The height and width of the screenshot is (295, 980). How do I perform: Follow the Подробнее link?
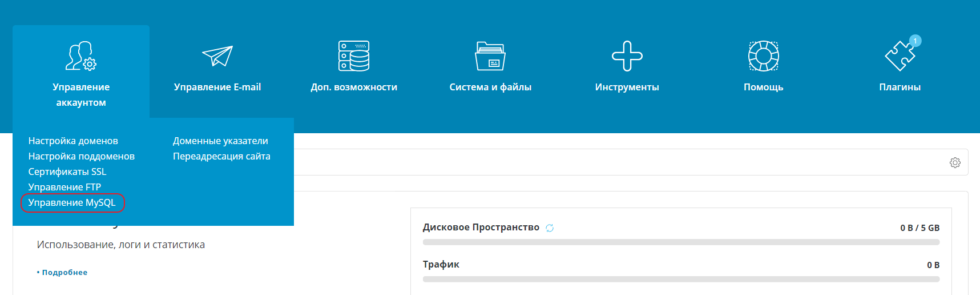pyautogui.click(x=64, y=273)
